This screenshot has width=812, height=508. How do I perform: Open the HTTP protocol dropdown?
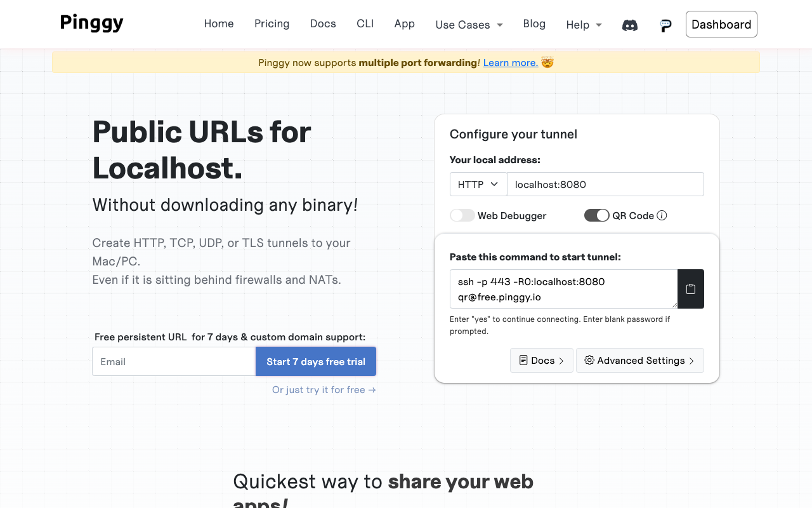tap(478, 184)
